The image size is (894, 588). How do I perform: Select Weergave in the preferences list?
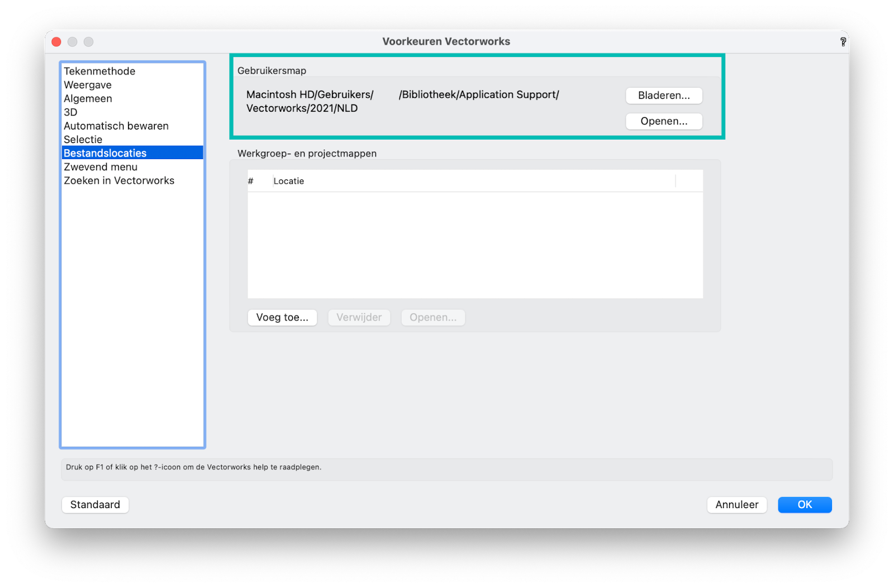(x=132, y=85)
